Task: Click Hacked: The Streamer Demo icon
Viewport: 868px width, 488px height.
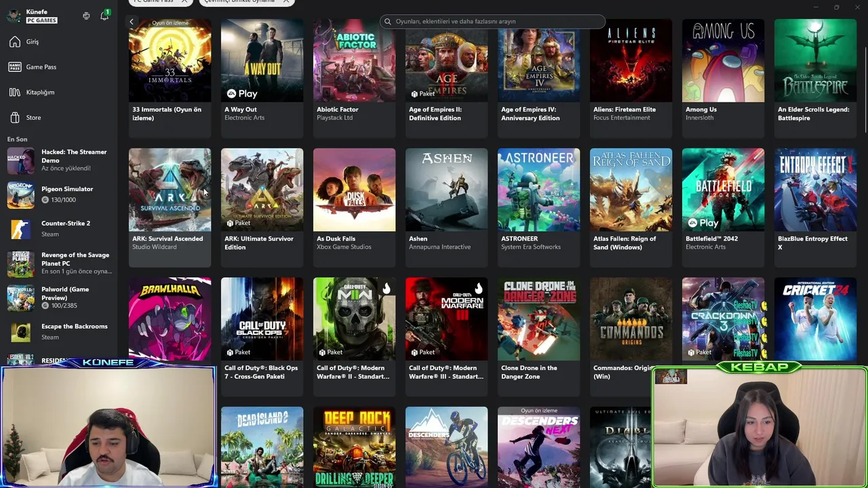Action: pos(20,160)
